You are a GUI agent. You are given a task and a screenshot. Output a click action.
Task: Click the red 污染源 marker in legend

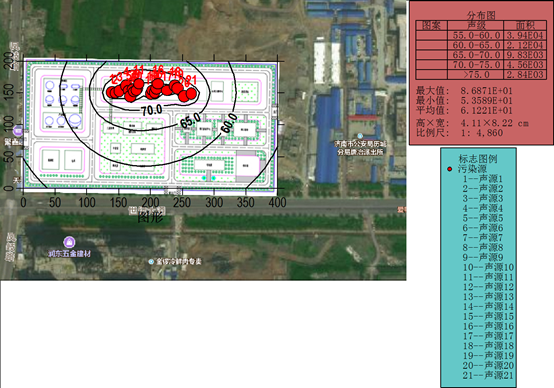click(449, 169)
